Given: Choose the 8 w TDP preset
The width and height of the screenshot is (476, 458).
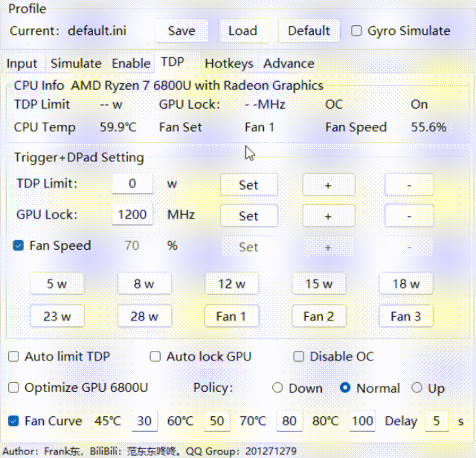Looking at the screenshot, I should (x=144, y=284).
